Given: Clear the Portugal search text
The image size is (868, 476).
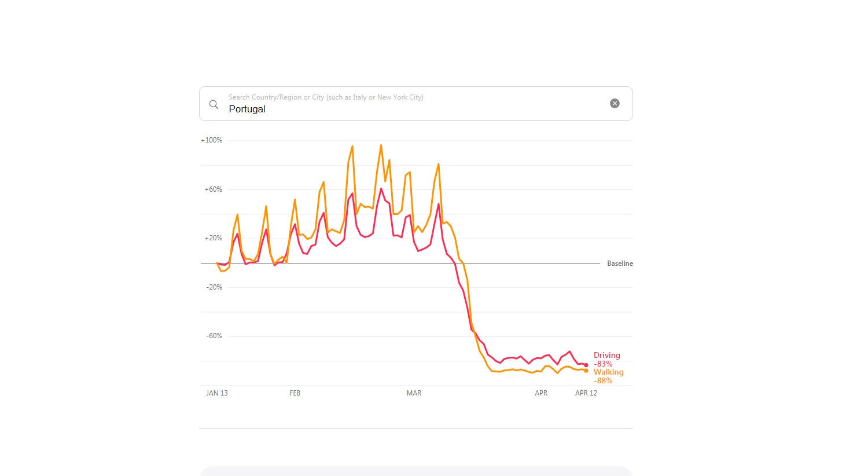Looking at the screenshot, I should click(615, 103).
